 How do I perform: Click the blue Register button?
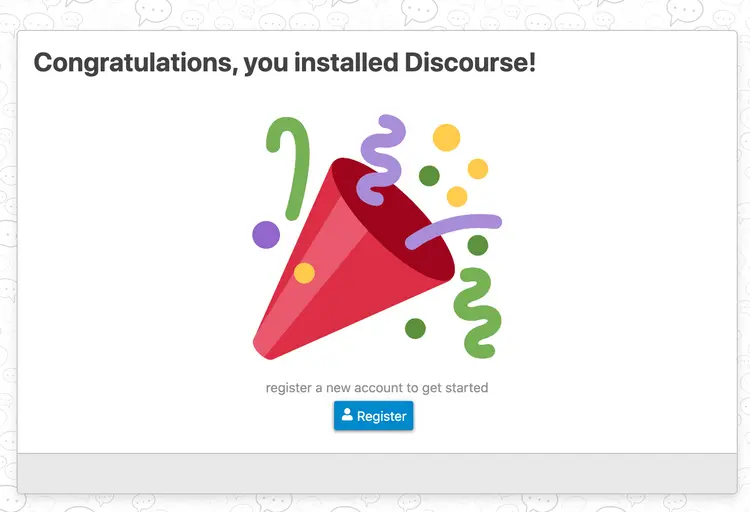pyautogui.click(x=374, y=416)
